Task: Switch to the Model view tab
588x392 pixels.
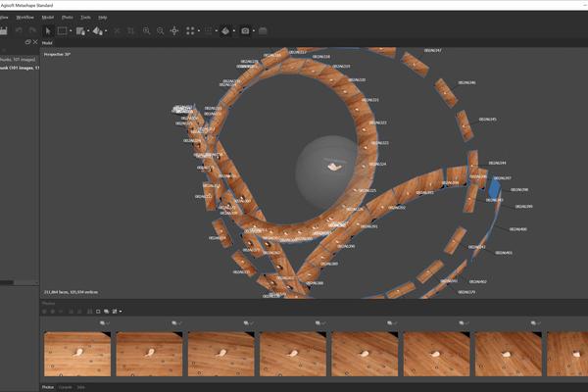Action: coord(47,43)
